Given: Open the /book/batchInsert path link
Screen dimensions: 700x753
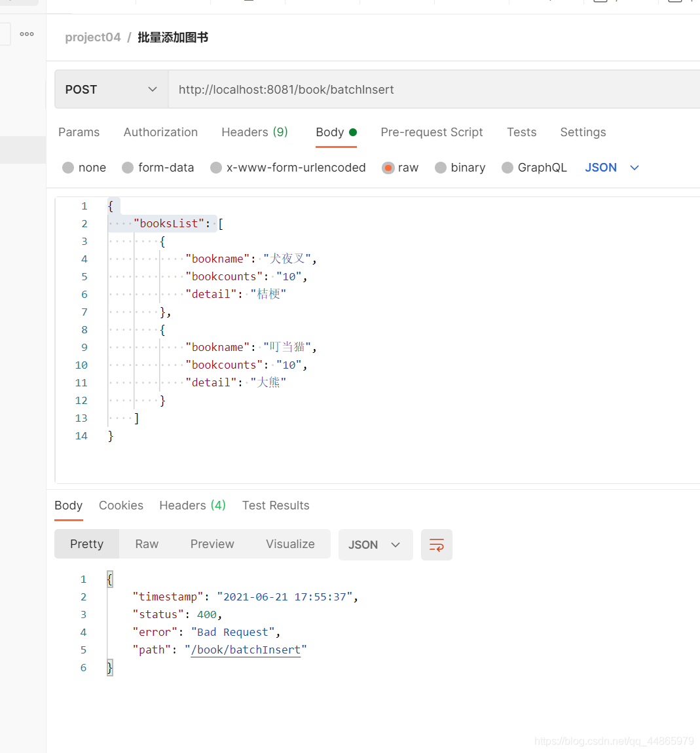Looking at the screenshot, I should click(246, 650).
